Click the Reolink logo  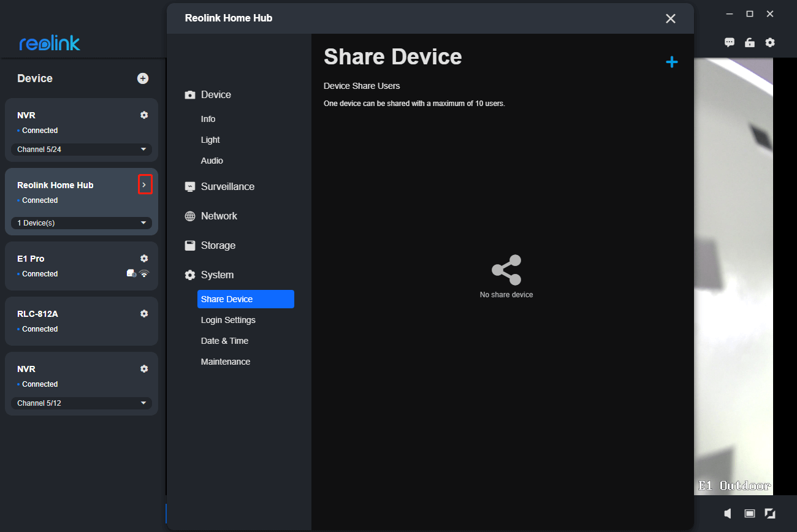pos(50,43)
